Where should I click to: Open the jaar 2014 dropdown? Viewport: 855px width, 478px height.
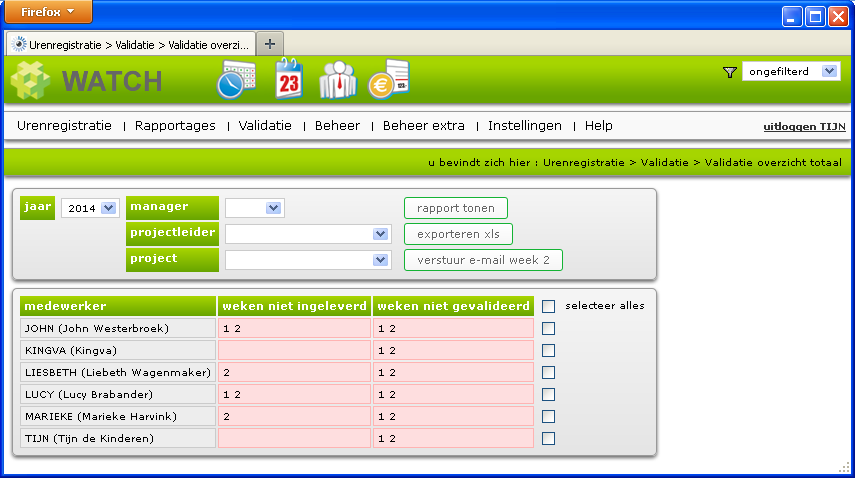91,208
